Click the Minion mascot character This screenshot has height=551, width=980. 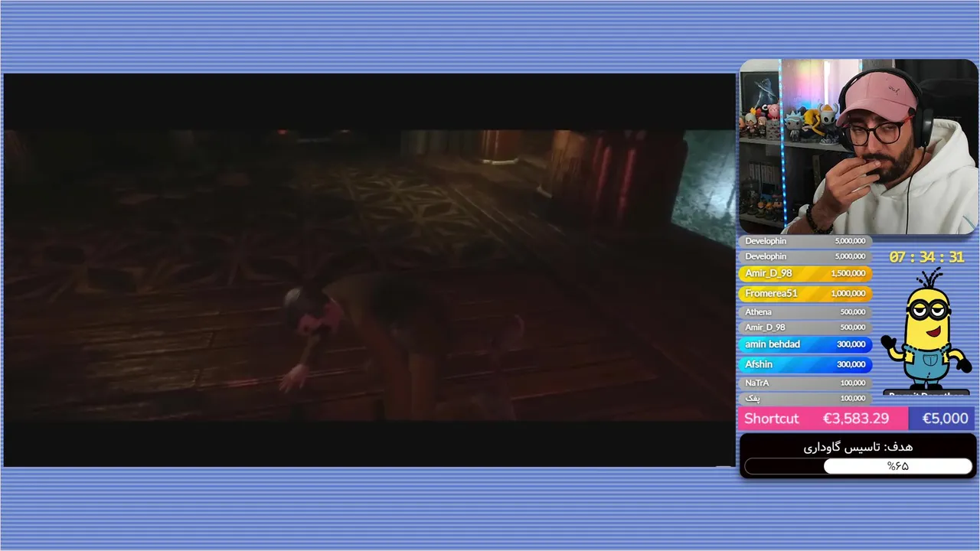(926, 329)
